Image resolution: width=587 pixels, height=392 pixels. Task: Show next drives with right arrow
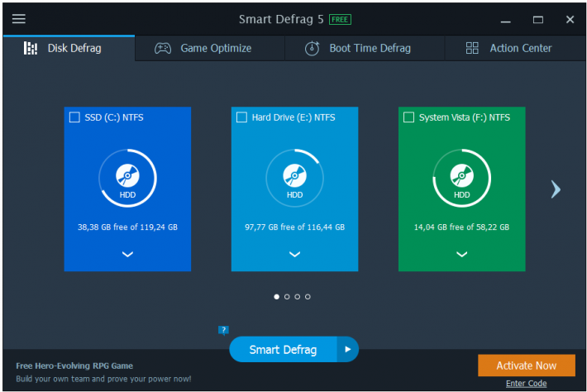(x=556, y=189)
